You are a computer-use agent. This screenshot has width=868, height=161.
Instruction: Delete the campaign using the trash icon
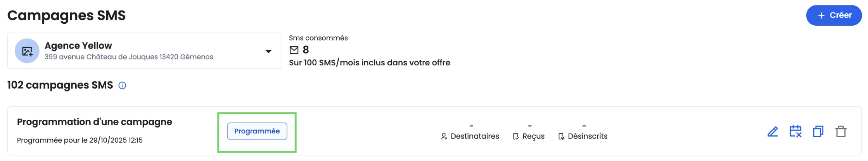pos(840,131)
